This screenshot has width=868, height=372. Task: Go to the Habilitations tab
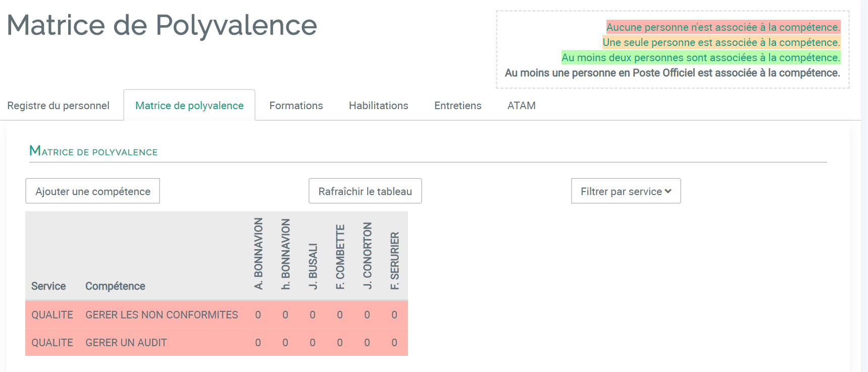[x=378, y=106]
